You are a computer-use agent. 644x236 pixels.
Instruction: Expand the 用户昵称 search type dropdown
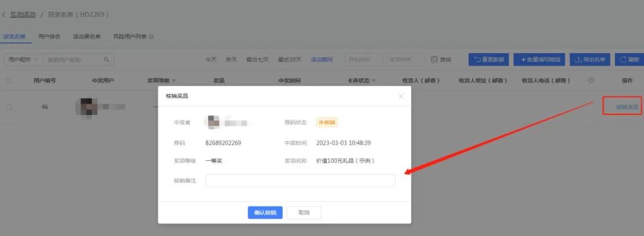pos(23,60)
